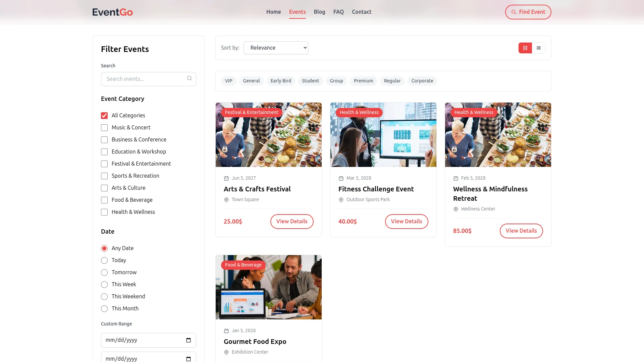Screen dimensions: 644x362
Task: Switch to grid view layout
Action: click(525, 48)
